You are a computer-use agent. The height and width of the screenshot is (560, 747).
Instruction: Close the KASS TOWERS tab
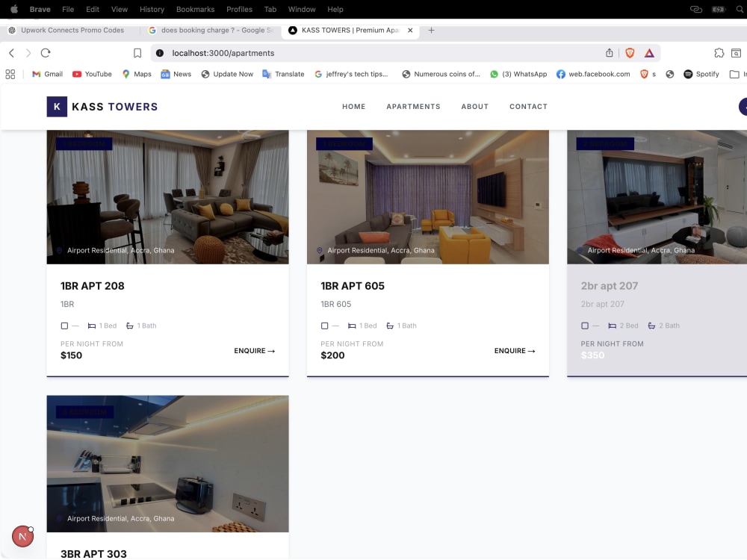(410, 30)
